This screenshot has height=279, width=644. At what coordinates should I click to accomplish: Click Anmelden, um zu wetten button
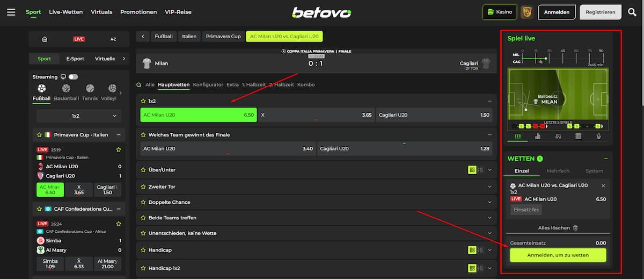click(558, 255)
